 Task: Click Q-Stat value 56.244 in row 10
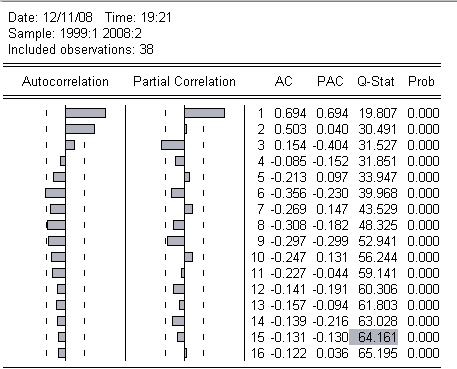[x=378, y=257]
